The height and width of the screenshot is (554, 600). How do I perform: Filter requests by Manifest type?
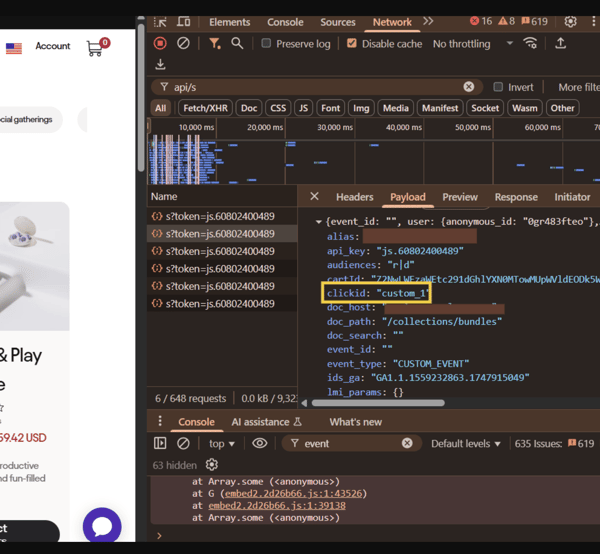click(440, 108)
